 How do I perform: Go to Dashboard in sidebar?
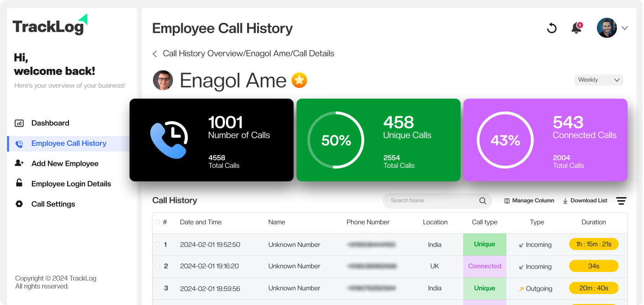(50, 123)
